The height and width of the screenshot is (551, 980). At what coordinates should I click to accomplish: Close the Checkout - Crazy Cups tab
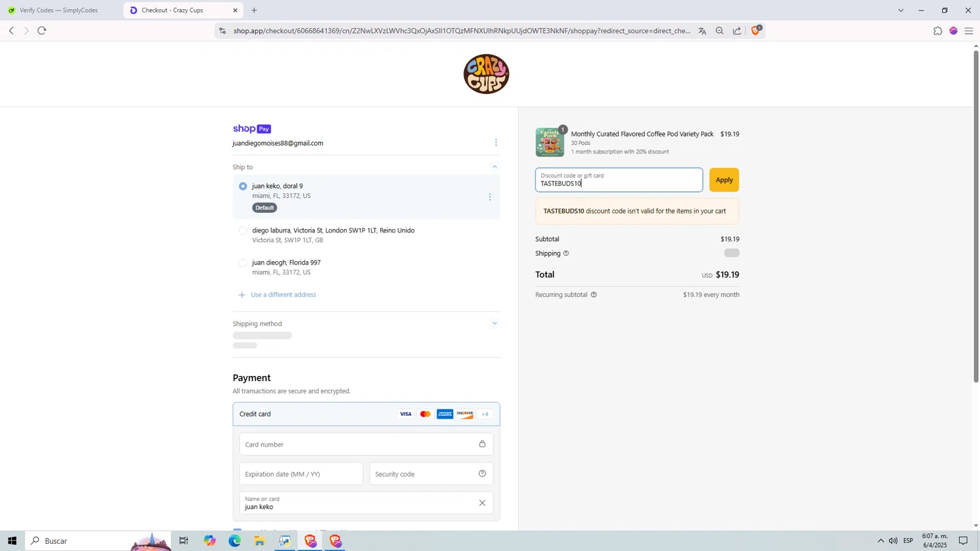[x=235, y=10]
